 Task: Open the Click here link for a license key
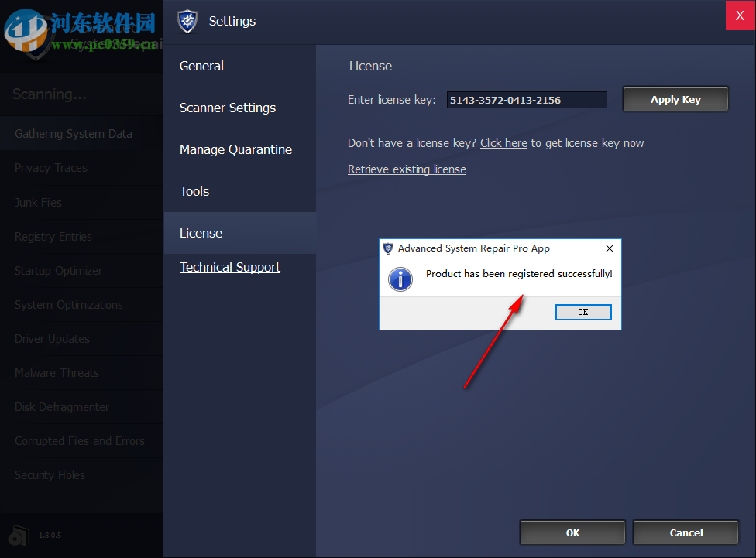click(503, 142)
